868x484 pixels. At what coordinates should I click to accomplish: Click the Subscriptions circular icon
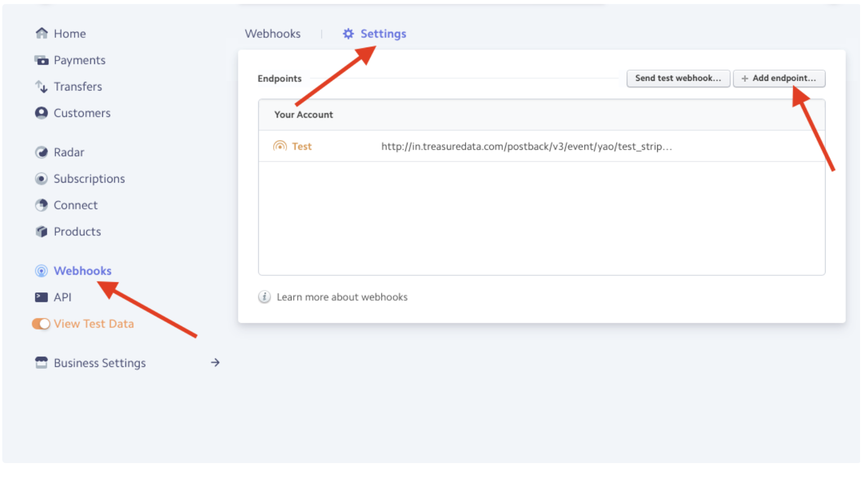pyautogui.click(x=41, y=179)
